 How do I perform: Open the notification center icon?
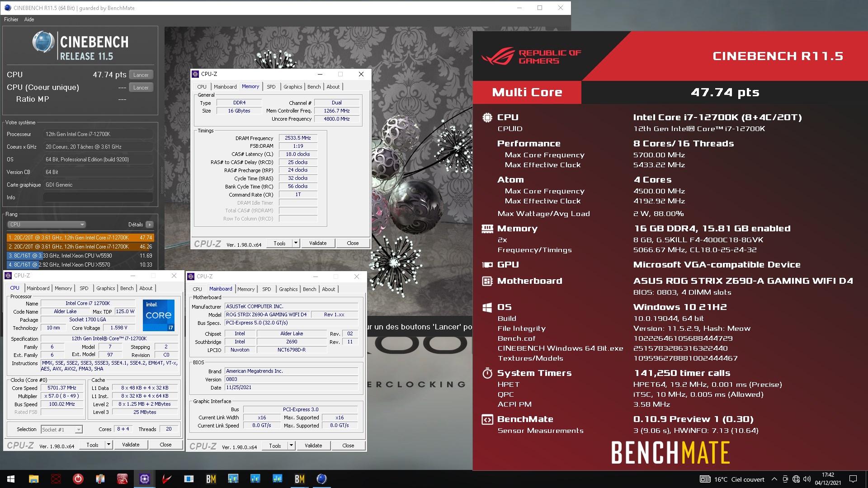853,479
